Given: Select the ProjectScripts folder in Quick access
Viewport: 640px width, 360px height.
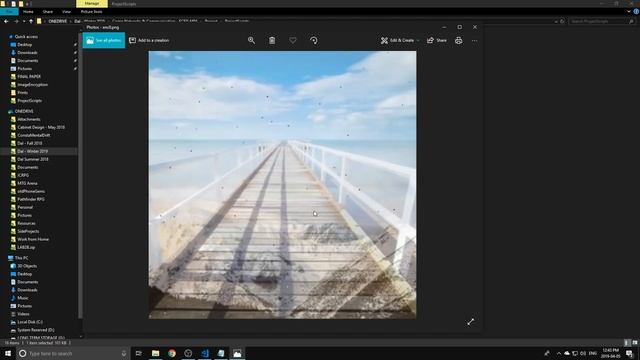Looking at the screenshot, I should [x=29, y=100].
